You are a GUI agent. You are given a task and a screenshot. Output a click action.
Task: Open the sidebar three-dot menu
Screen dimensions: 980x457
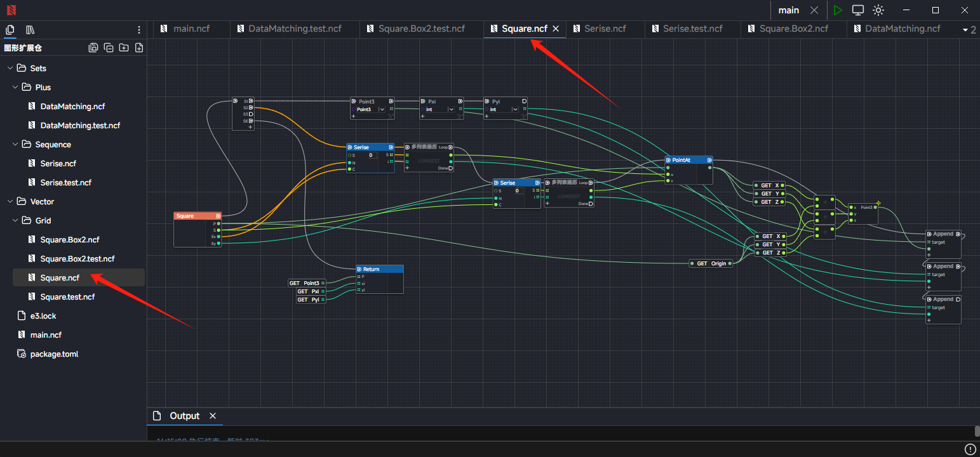139,30
